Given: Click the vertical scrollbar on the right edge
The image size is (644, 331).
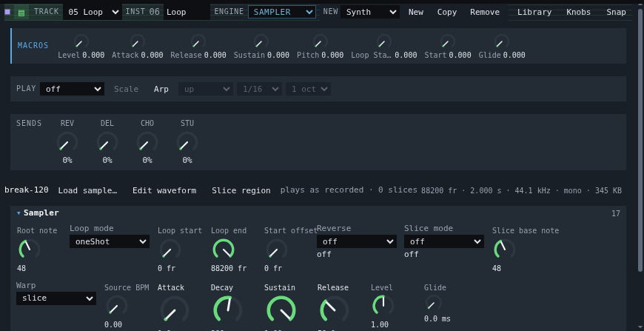Looking at the screenshot, I should pyautogui.click(x=640, y=140).
